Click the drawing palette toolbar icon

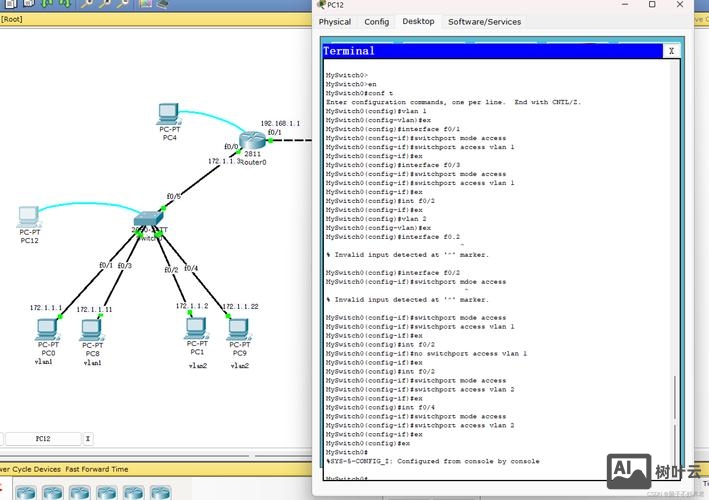coord(143,4)
